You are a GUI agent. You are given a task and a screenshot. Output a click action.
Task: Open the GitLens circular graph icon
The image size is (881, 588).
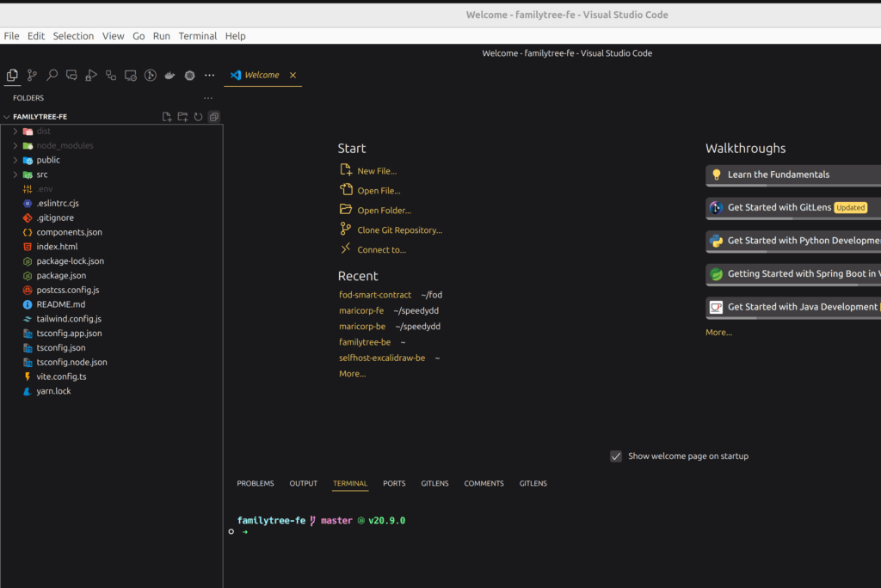150,75
